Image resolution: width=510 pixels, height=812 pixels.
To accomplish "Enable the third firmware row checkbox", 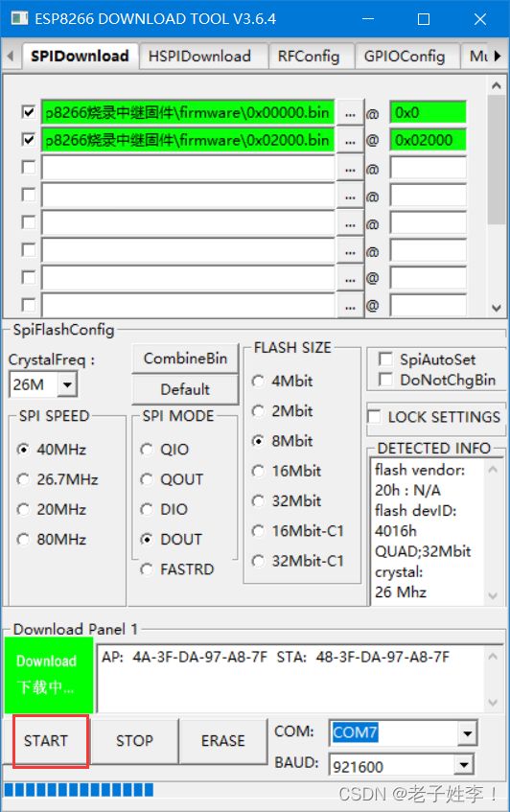I will (x=29, y=167).
